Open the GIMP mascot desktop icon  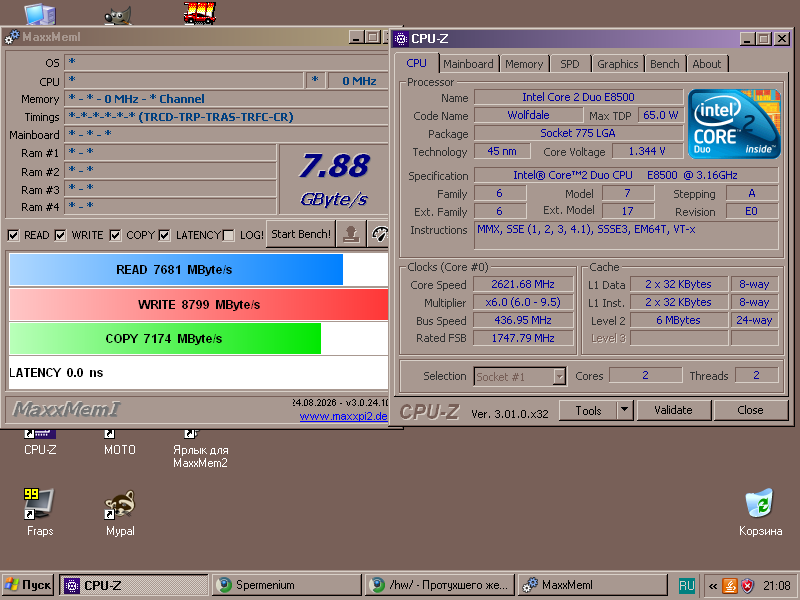tap(118, 15)
